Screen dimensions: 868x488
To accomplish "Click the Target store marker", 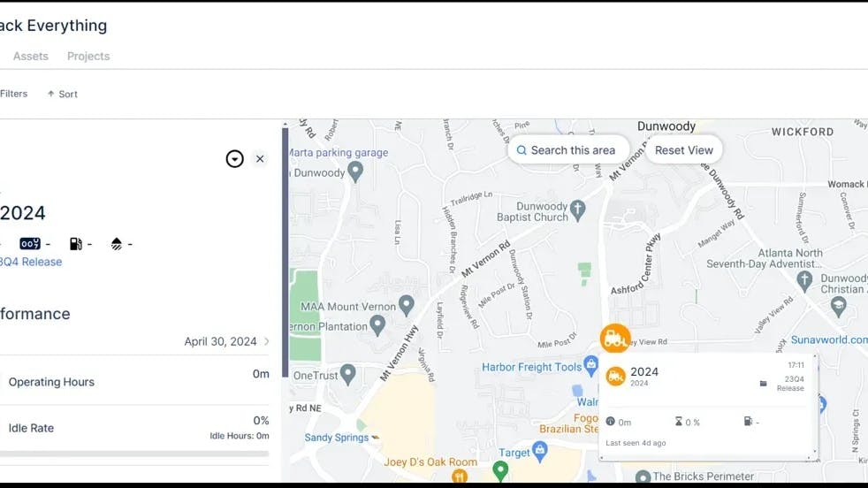I will click(x=540, y=452).
